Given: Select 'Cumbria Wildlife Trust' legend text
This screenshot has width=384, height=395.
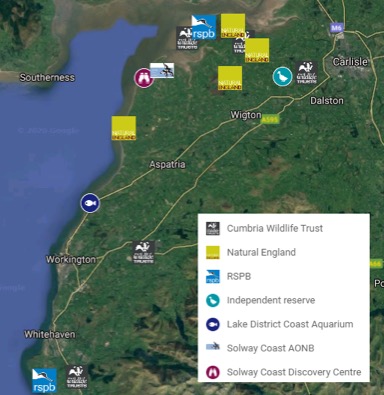Looking at the screenshot, I should (x=275, y=228).
